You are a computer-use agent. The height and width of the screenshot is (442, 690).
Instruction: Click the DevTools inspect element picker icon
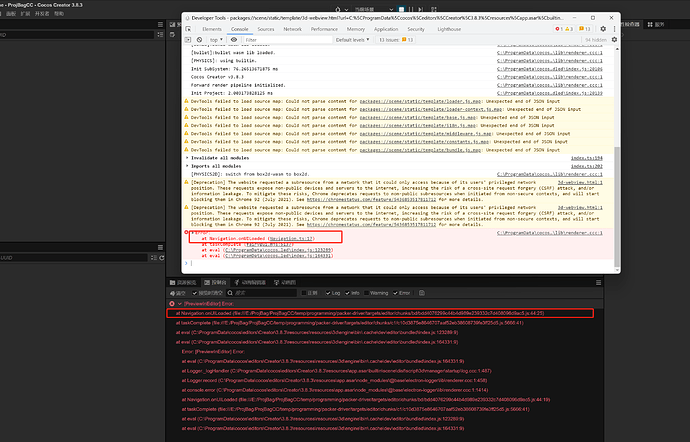188,29
